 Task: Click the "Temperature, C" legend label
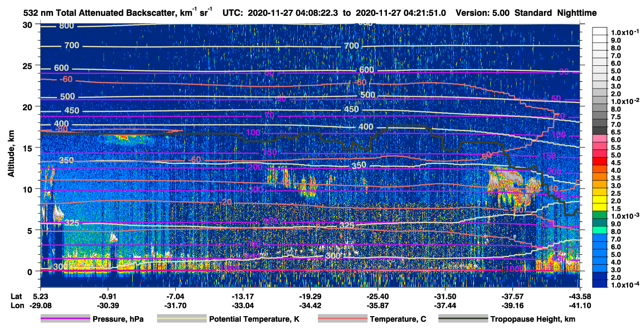pyautogui.click(x=398, y=319)
